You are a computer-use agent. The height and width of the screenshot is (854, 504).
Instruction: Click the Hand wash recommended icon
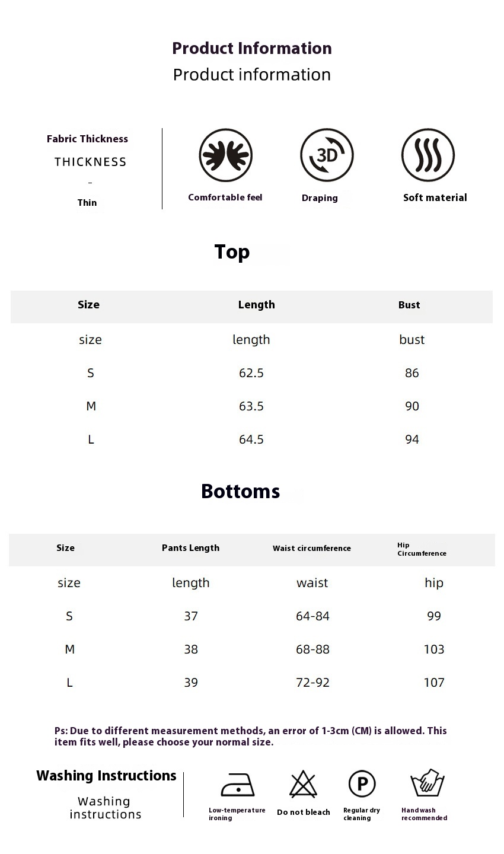click(428, 783)
